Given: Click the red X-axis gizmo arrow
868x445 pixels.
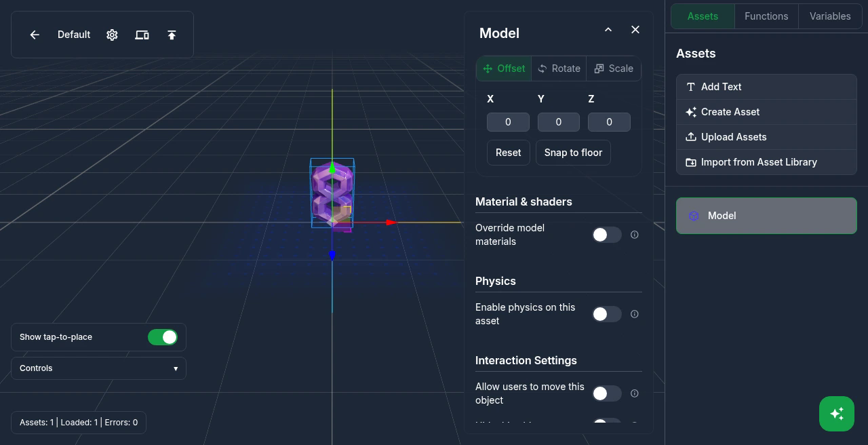Looking at the screenshot, I should [x=391, y=222].
